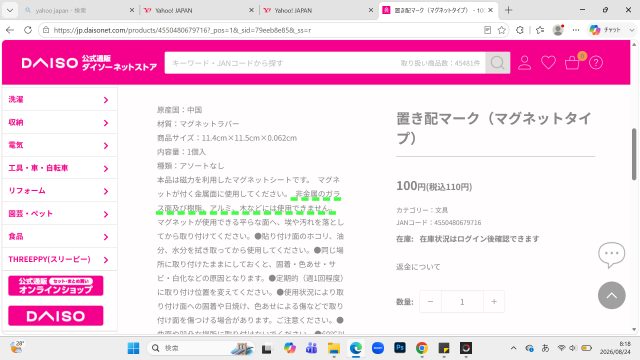Image resolution: width=640 pixels, height=360 pixels.
Task: Open the weather widget on taskbar
Action: (17, 347)
